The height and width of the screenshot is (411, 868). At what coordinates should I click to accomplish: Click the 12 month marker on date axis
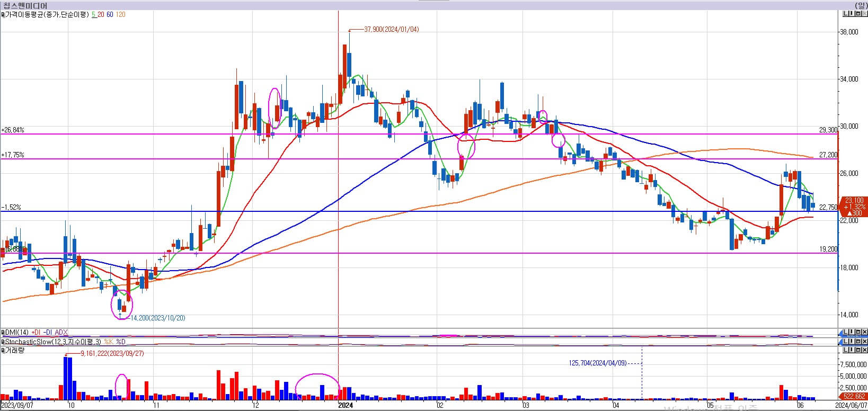click(256, 406)
